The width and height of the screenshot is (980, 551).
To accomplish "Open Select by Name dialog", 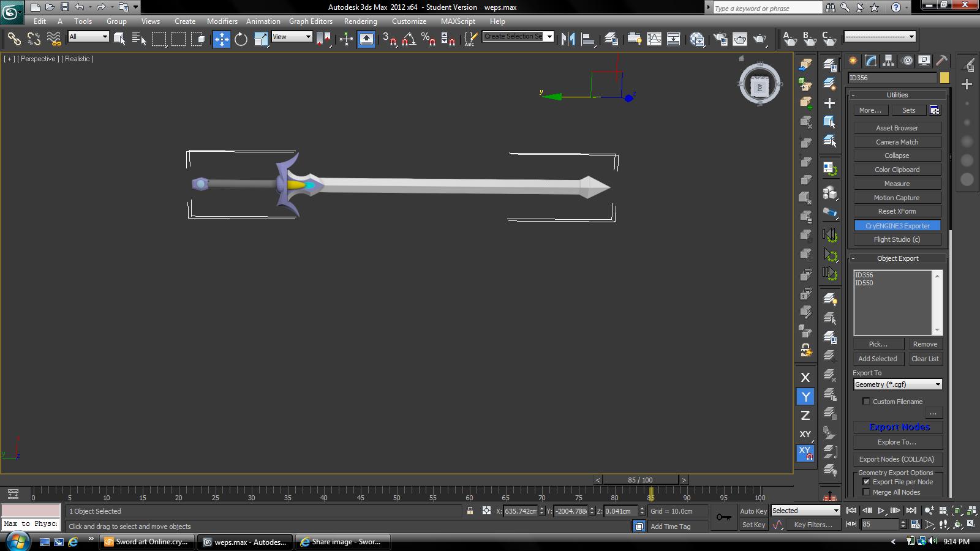I will point(139,39).
